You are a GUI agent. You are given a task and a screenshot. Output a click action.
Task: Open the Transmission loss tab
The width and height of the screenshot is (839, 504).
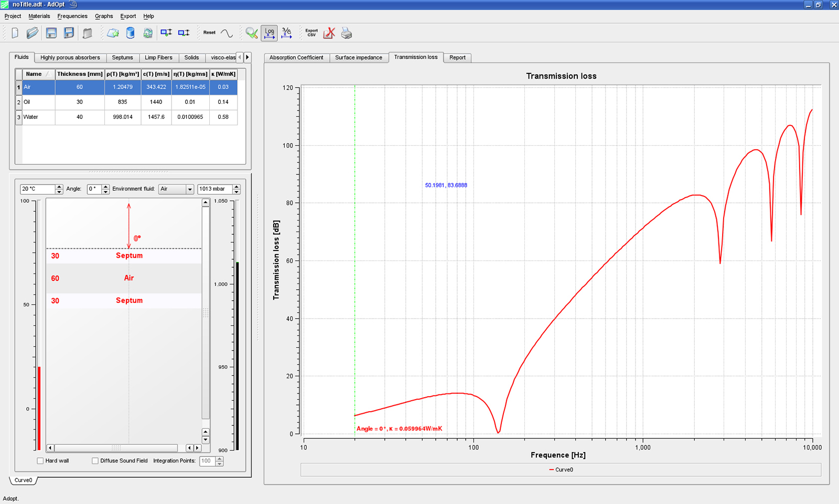click(x=416, y=57)
